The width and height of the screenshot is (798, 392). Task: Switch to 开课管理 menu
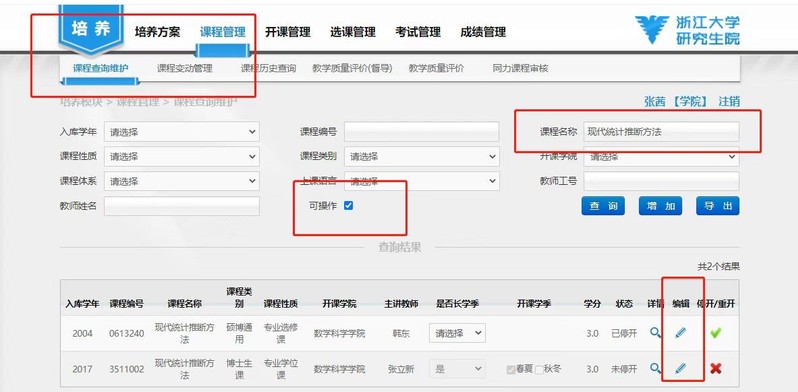pos(288,32)
